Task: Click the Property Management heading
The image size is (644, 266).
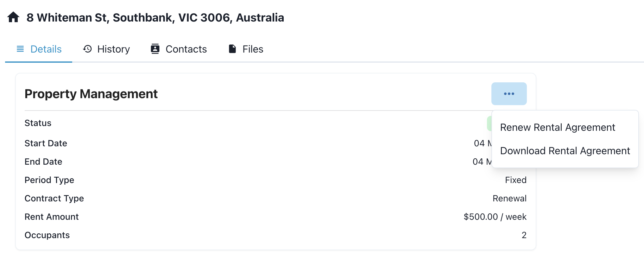Action: tap(91, 94)
